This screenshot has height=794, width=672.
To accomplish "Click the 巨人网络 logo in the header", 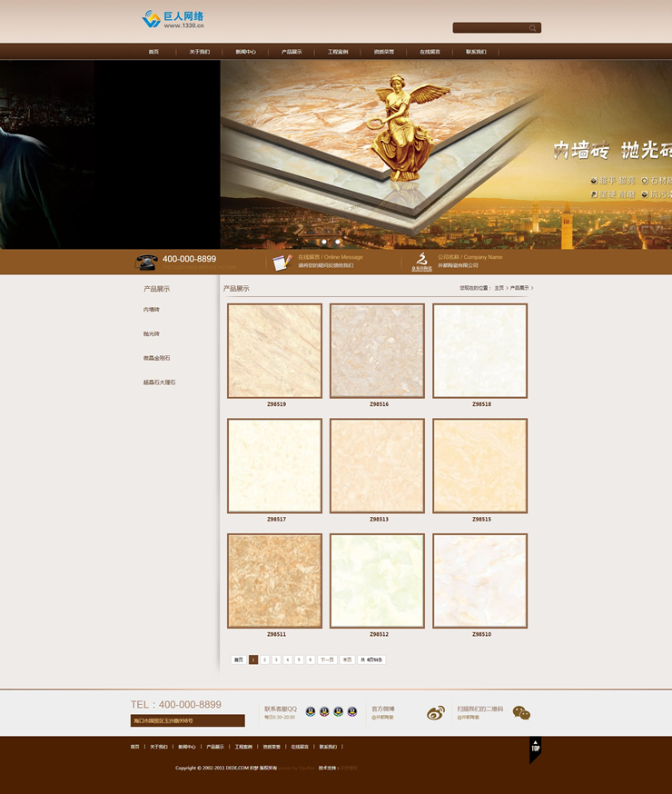I will 173,19.
